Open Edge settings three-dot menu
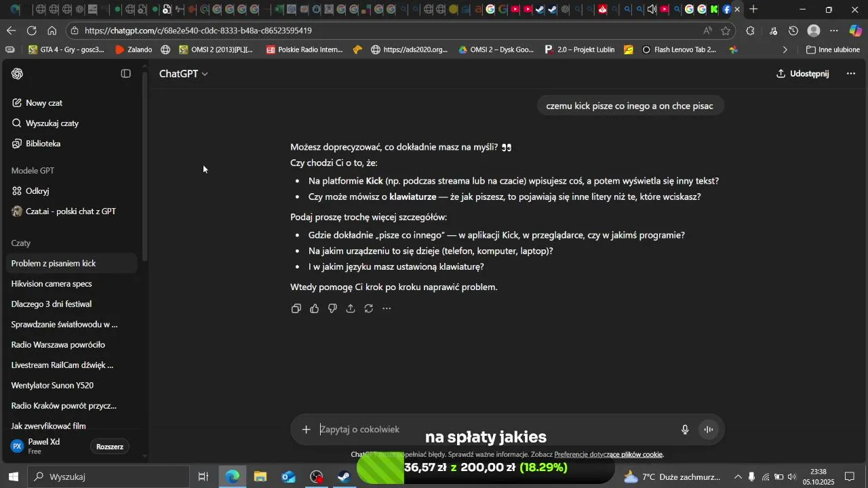Viewport: 868px width, 488px height. click(835, 30)
